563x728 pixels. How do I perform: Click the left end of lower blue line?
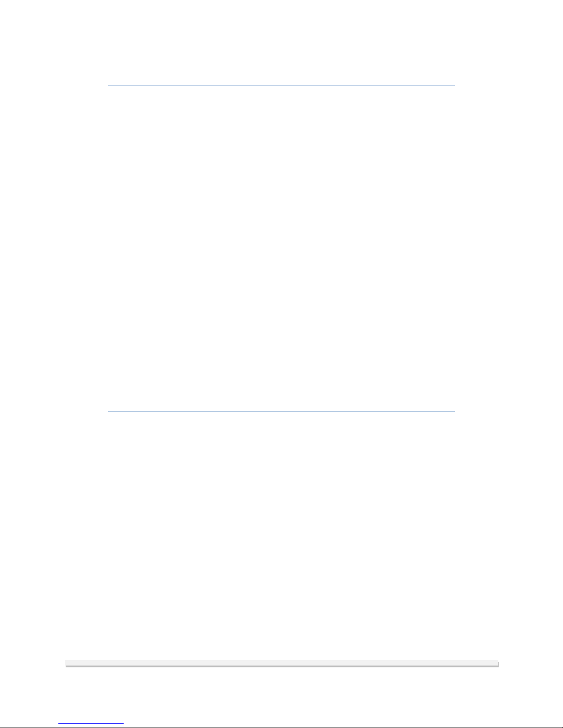coord(109,412)
